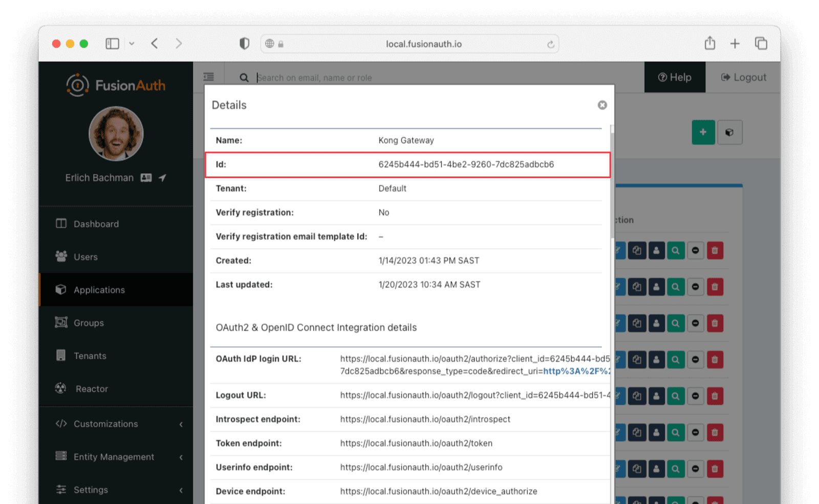Viewport: 819px width, 504px height.
Task: Click the red trash icon in the topmost row
Action: point(715,251)
